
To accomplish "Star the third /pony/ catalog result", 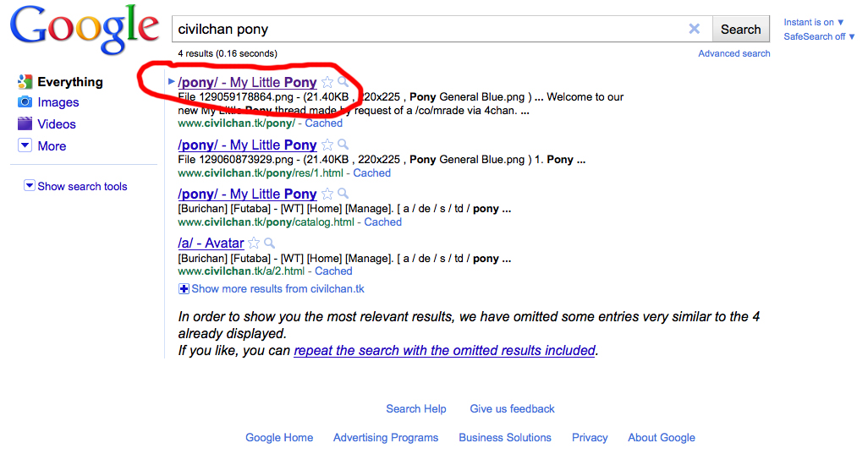I will (327, 194).
